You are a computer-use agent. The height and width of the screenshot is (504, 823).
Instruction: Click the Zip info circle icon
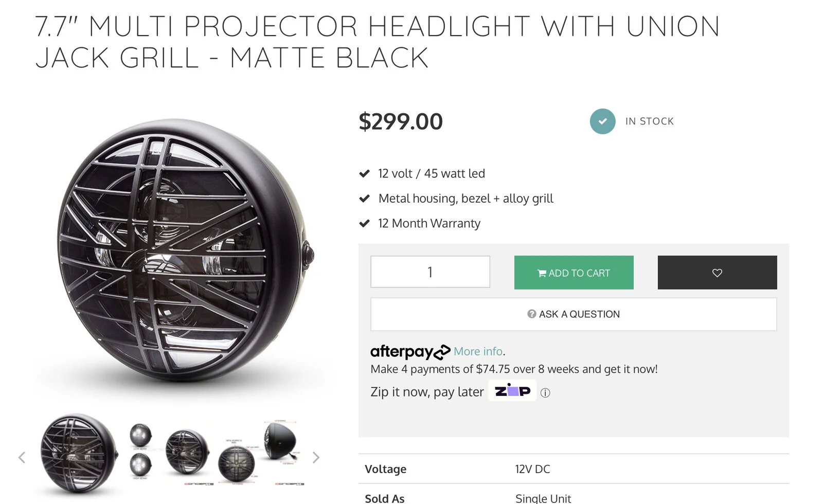click(x=545, y=393)
